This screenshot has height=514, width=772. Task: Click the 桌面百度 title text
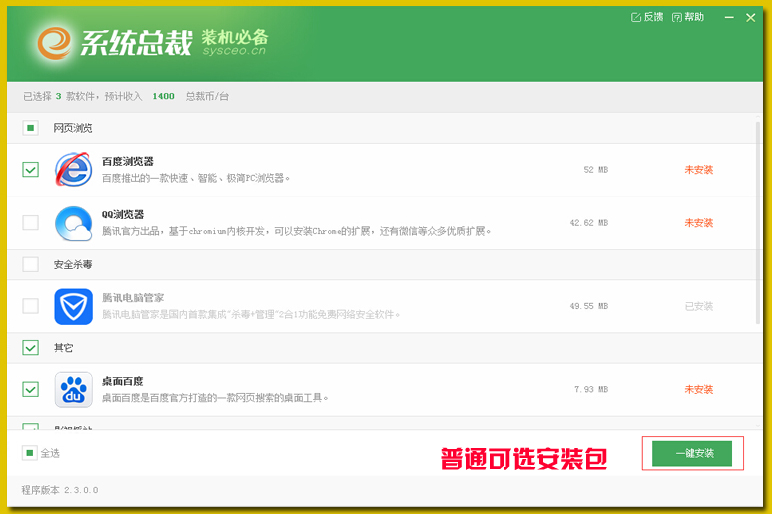click(x=123, y=381)
